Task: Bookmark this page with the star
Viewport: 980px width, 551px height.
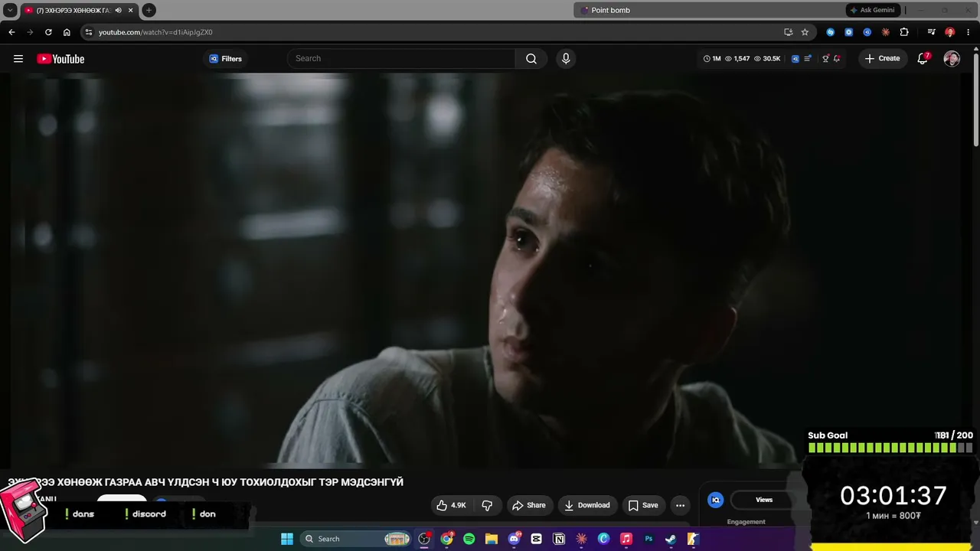Action: pos(805,32)
